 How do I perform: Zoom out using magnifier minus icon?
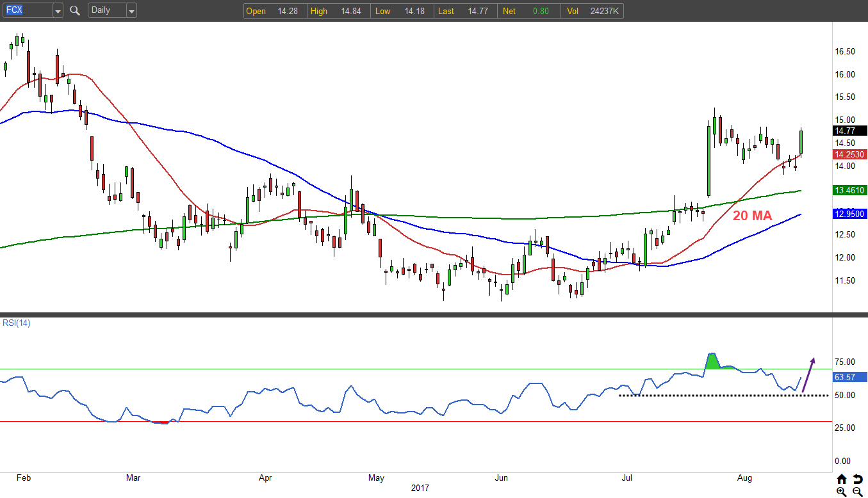[856, 491]
